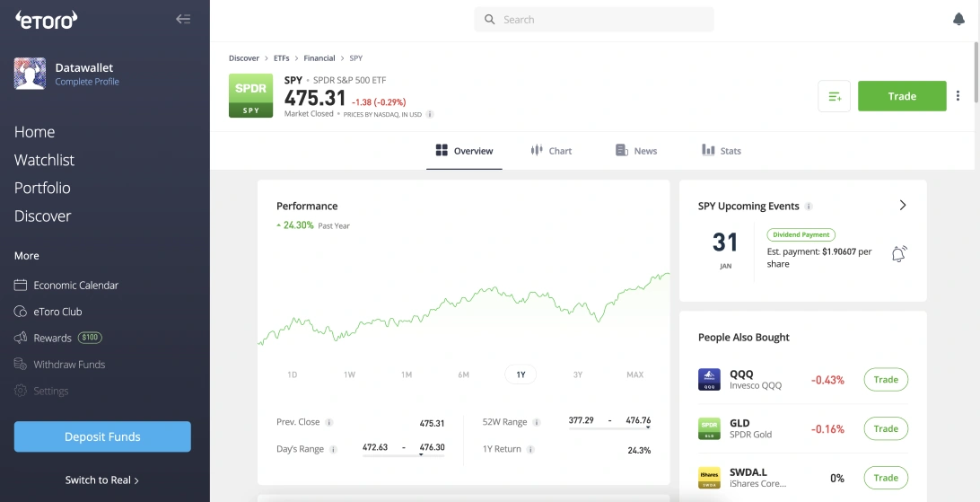
Task: Select the 1W performance range
Action: point(349,374)
